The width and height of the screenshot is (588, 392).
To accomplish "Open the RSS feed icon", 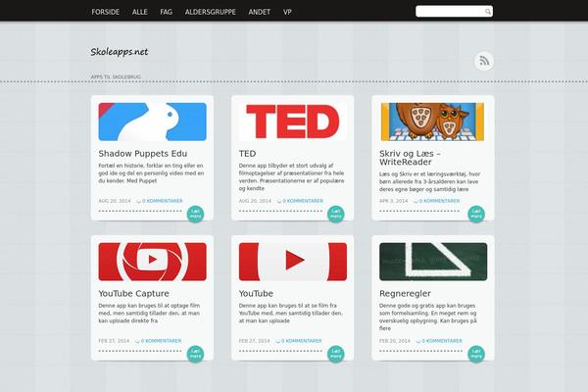I will [x=484, y=61].
